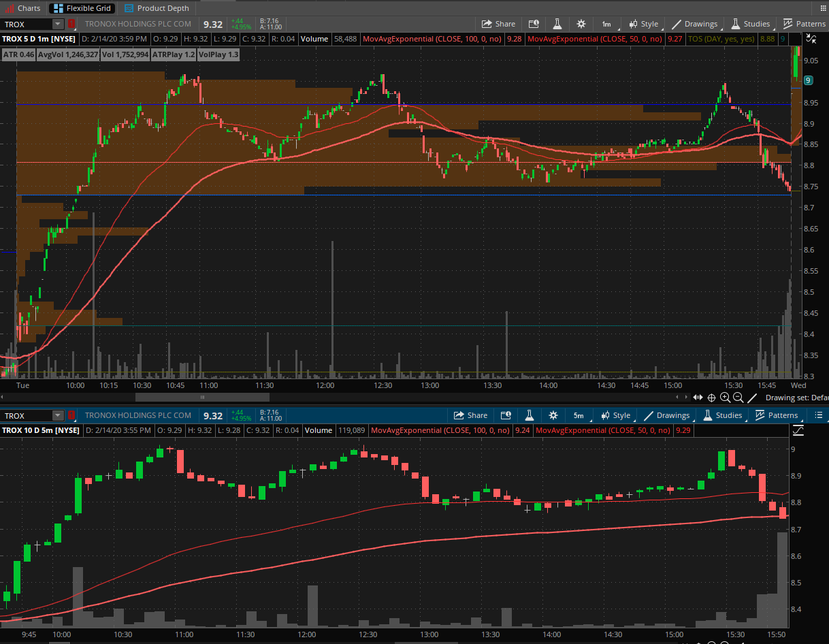This screenshot has width=829, height=644.
Task: Click the horizontal scrollbar under upper chart
Action: [x=202, y=398]
